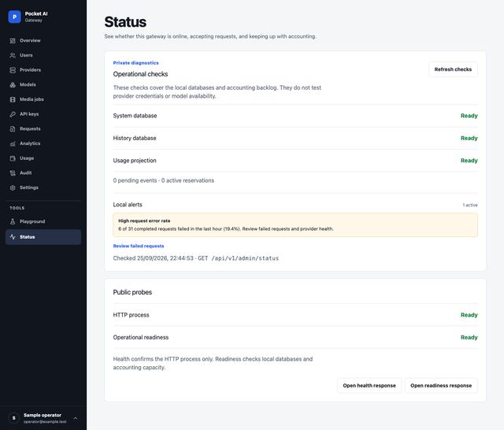Select the Users icon in sidebar
Image resolution: width=504 pixels, height=430 pixels.
(x=13, y=55)
